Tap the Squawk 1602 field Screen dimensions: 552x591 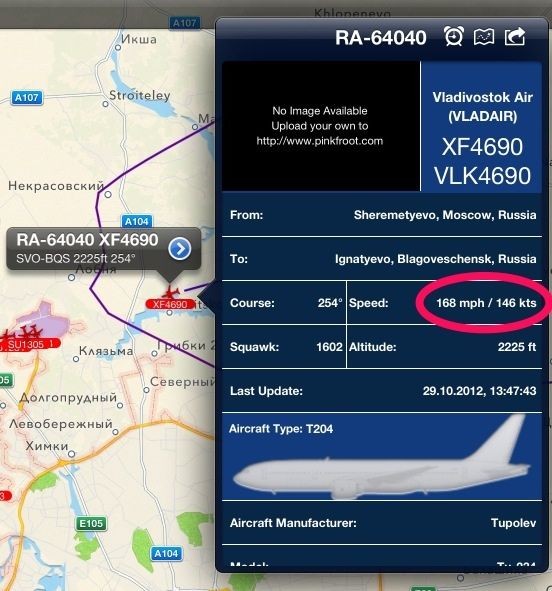pos(284,347)
